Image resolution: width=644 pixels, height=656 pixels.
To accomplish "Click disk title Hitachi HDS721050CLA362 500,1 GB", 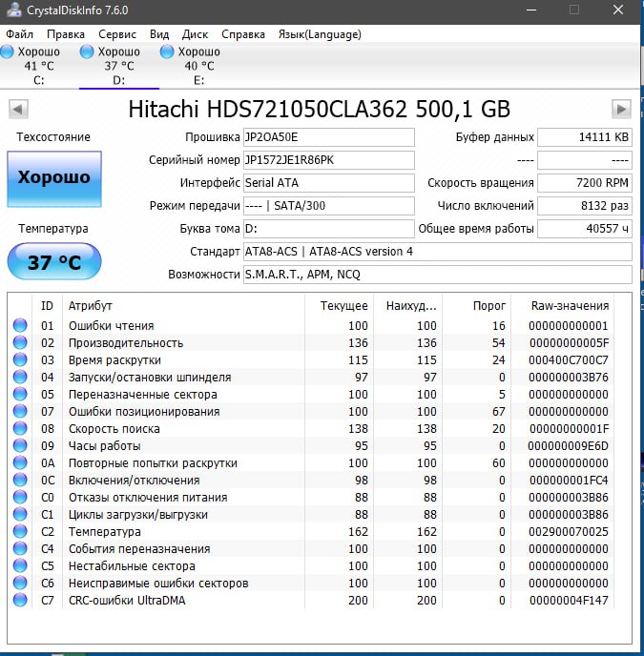I will [x=319, y=110].
